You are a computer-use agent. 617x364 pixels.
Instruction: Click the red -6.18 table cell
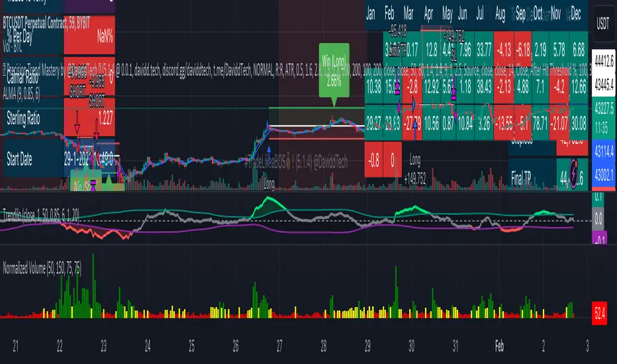(523, 50)
